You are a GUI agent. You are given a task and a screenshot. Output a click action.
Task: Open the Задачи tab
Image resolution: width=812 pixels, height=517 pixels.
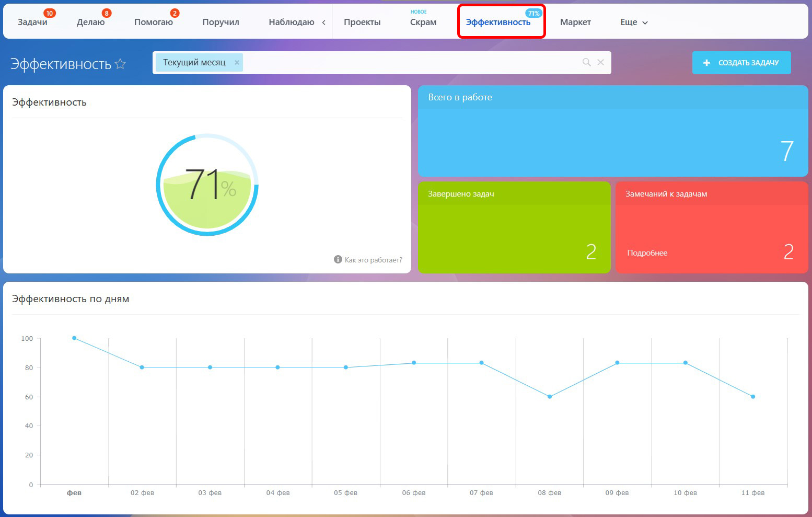(32, 22)
